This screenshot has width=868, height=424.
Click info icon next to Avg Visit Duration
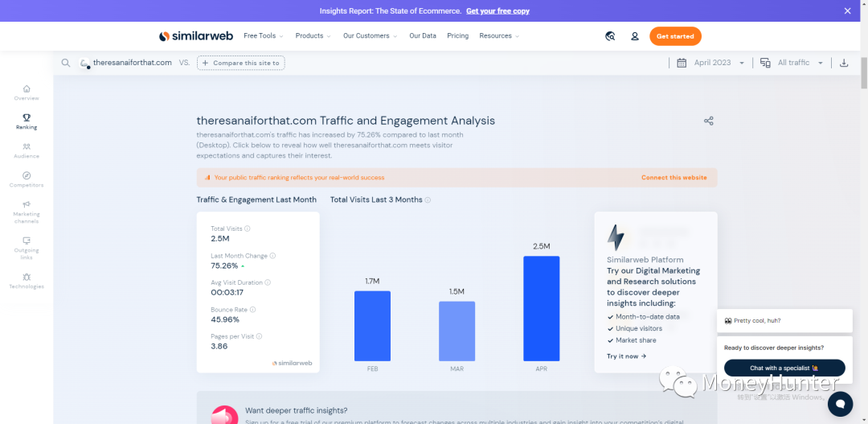pyautogui.click(x=268, y=282)
